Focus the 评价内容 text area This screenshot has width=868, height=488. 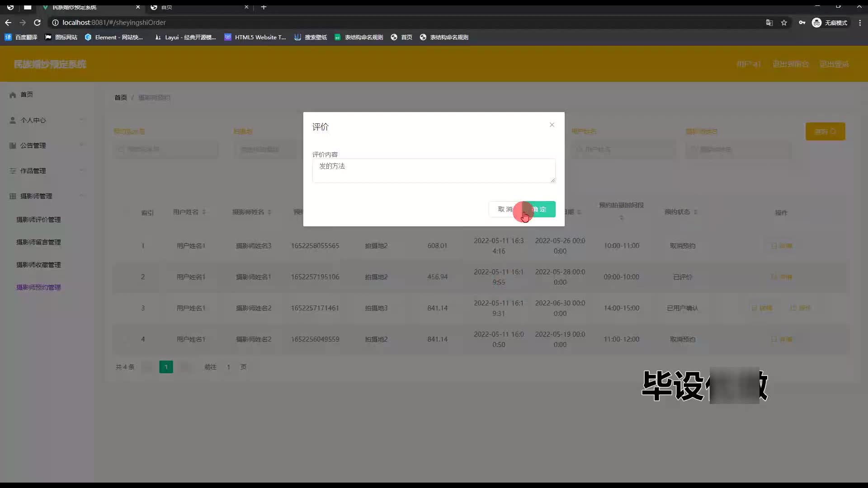click(x=433, y=170)
